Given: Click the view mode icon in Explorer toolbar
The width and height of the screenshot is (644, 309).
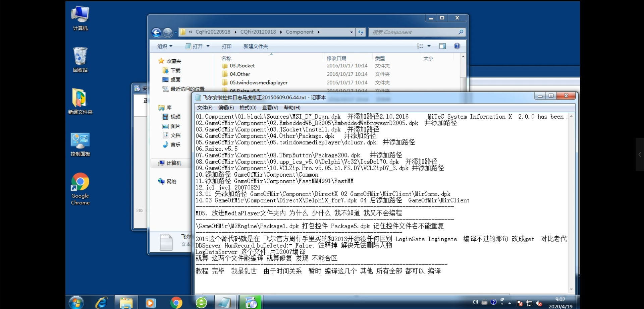Looking at the screenshot, I should (420, 46).
